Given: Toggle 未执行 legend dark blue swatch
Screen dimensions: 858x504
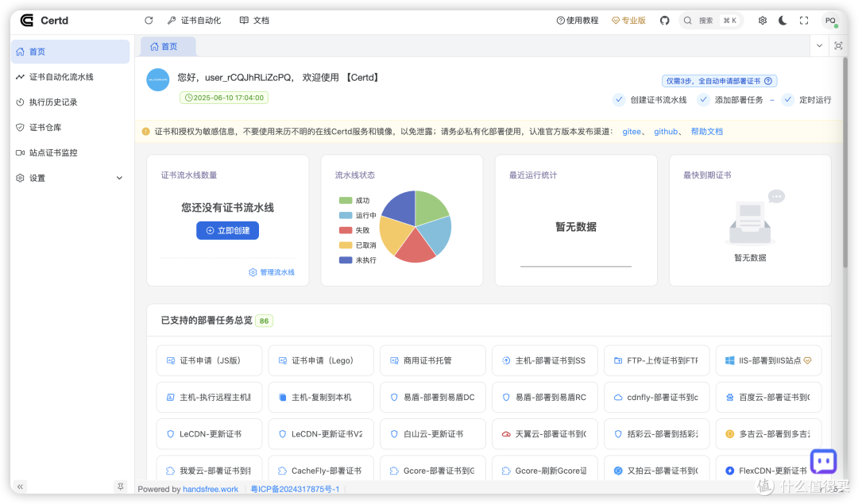Looking at the screenshot, I should 346,260.
